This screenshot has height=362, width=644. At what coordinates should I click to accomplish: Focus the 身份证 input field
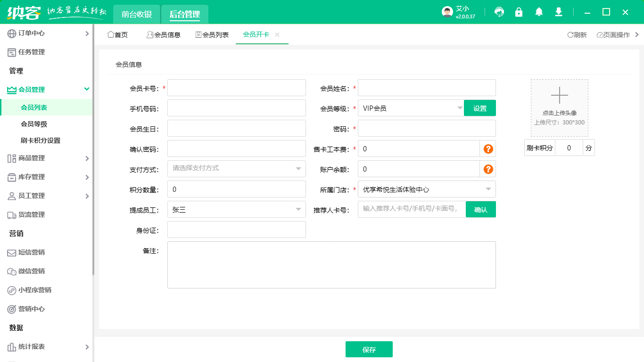point(237,230)
